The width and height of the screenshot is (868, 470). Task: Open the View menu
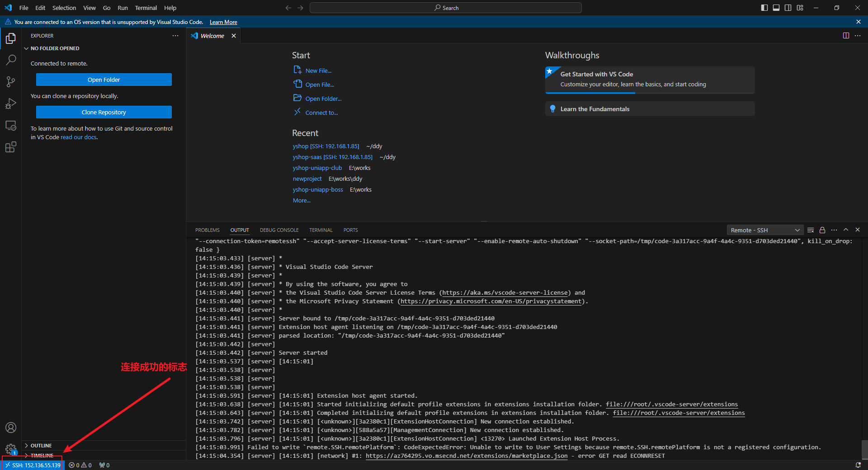[90, 8]
